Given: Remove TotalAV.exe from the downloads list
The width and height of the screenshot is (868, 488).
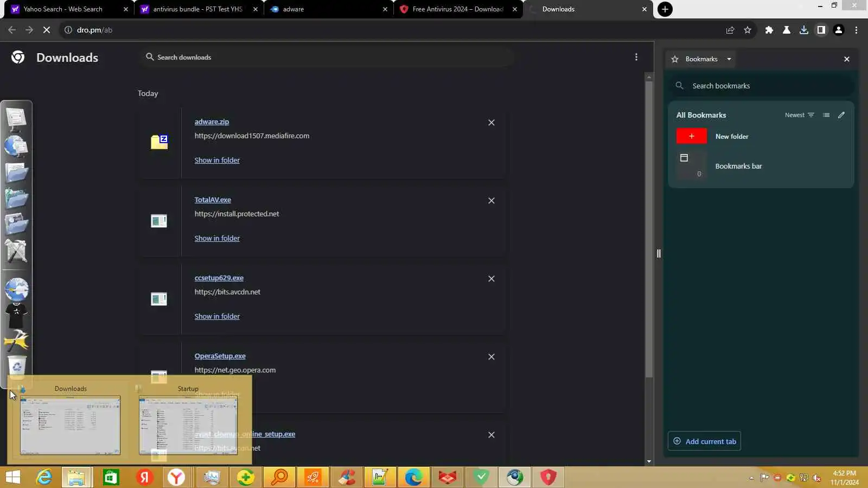Looking at the screenshot, I should click(492, 201).
